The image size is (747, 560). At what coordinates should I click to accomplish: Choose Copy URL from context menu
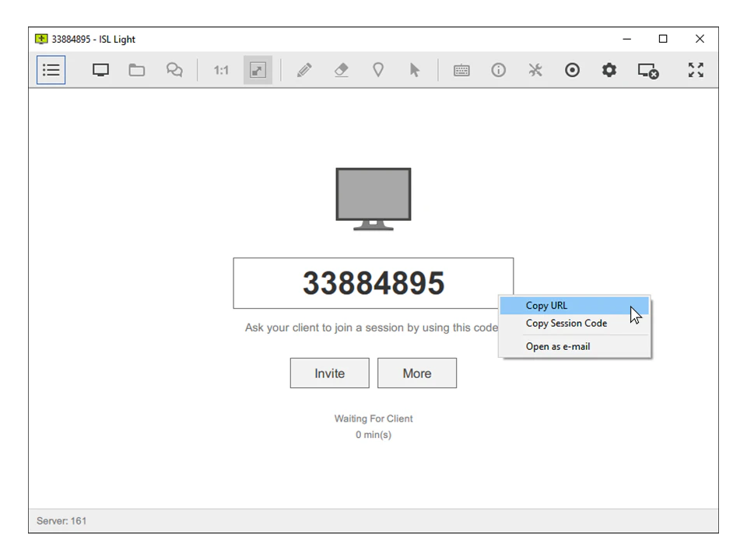pos(547,306)
